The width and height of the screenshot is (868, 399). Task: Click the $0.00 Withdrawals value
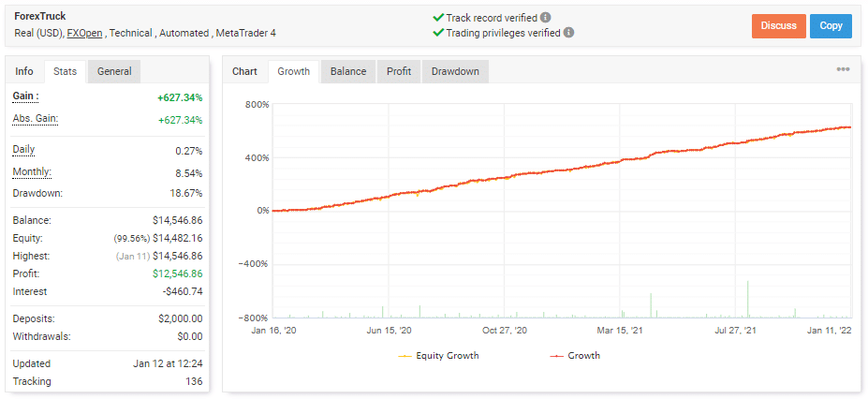pyautogui.click(x=190, y=336)
